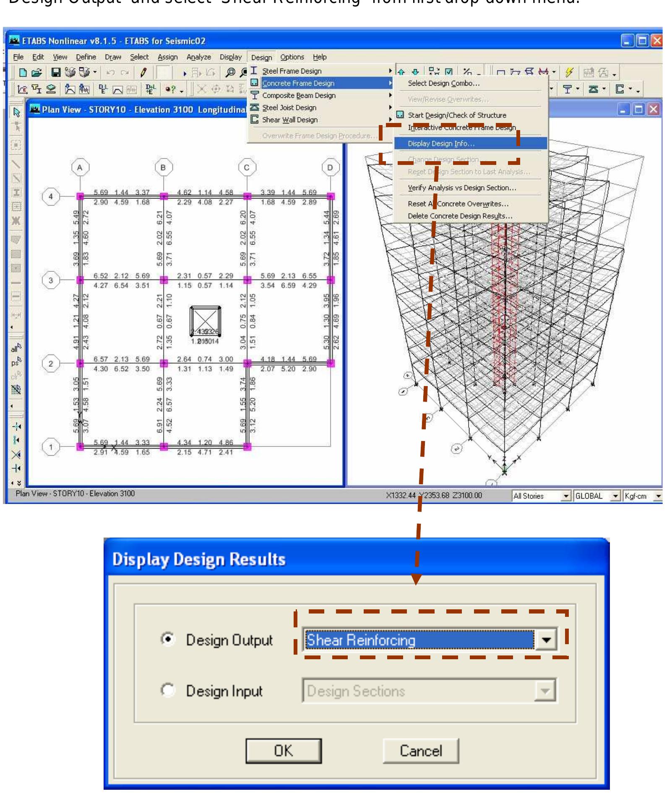Click the yellow lightning Run Analysis icon

pos(569,72)
